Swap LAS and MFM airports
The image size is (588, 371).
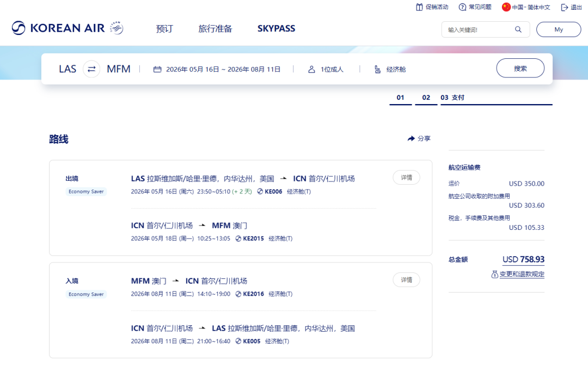pos(91,69)
